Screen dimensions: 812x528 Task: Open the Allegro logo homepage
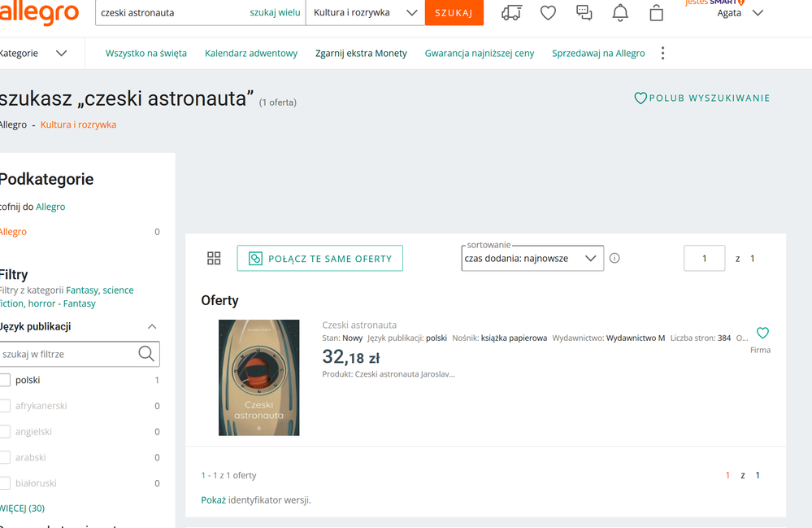pyautogui.click(x=39, y=12)
